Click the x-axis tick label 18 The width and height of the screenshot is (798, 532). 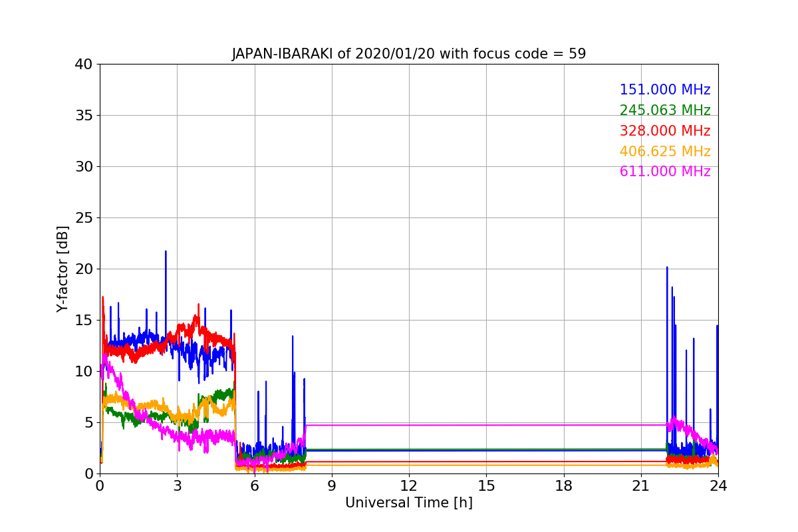coord(563,485)
